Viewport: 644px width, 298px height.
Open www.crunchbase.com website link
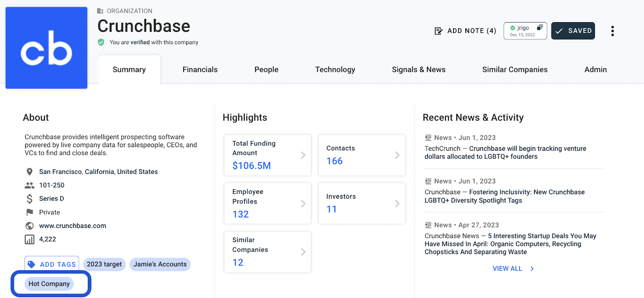coord(72,226)
